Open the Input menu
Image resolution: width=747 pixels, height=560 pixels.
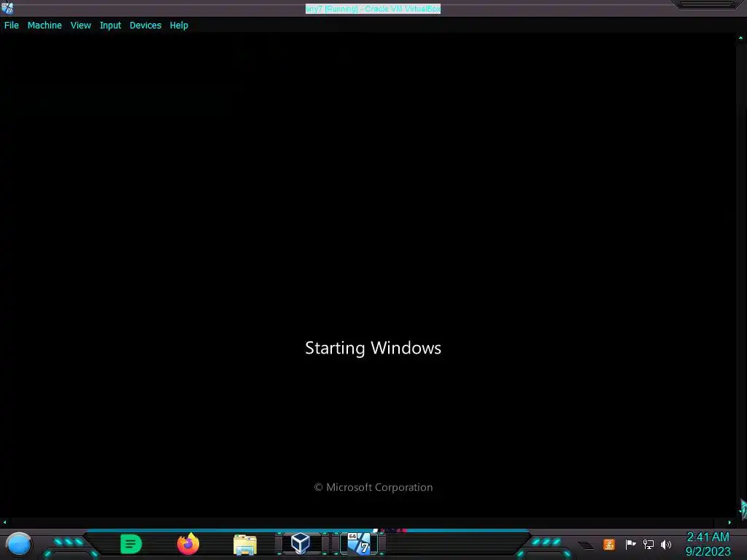[x=110, y=26]
